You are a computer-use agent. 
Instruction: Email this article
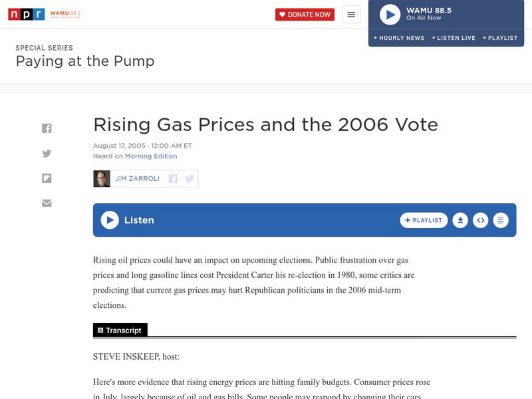(x=47, y=203)
